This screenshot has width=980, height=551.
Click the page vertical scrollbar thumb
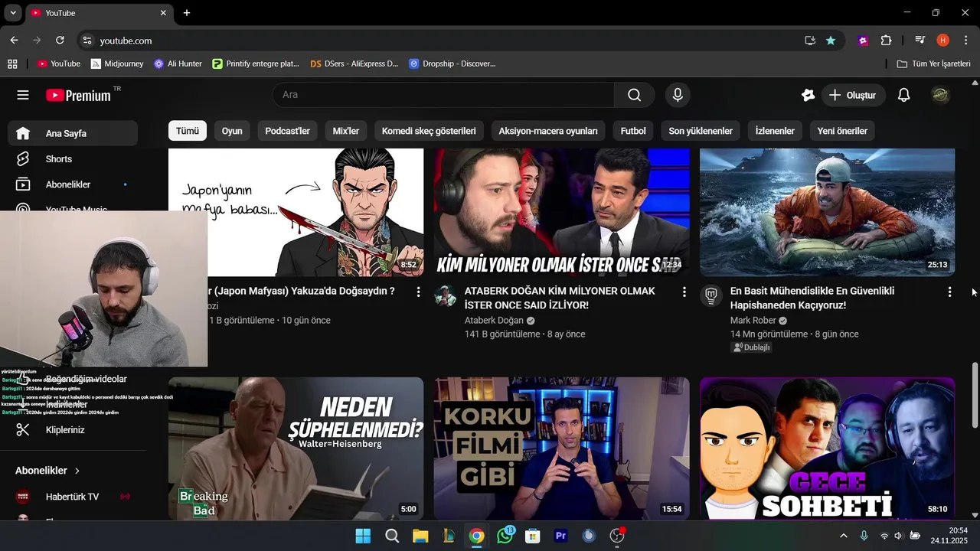975,395
